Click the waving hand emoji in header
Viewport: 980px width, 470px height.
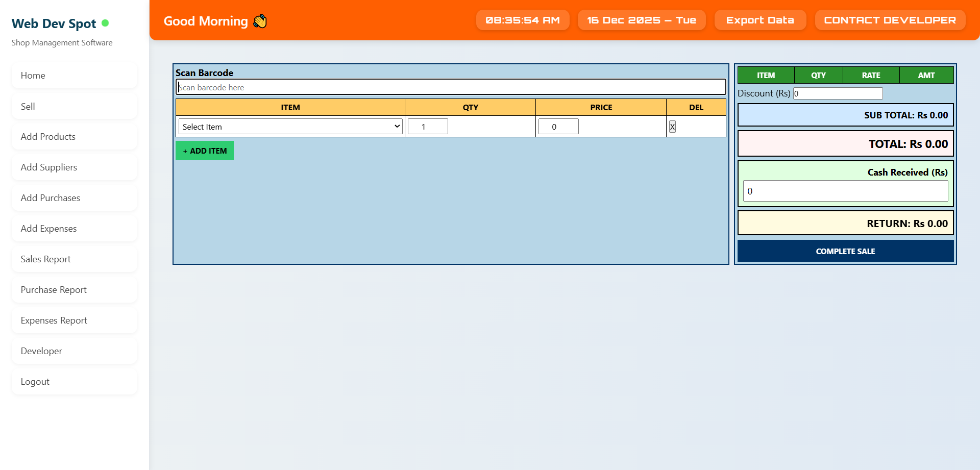[x=260, y=21]
